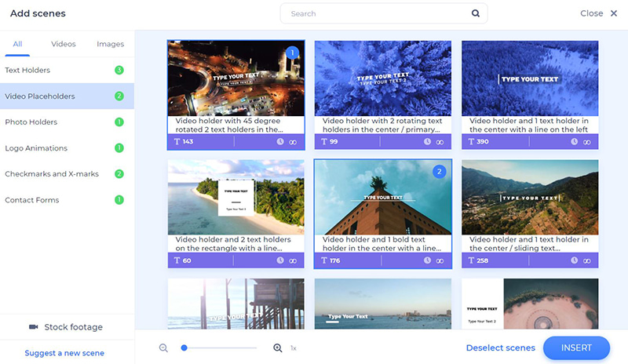Select the sea harbor Type Your Text scene
Viewport: 628px width, 364px height.
tap(383, 304)
